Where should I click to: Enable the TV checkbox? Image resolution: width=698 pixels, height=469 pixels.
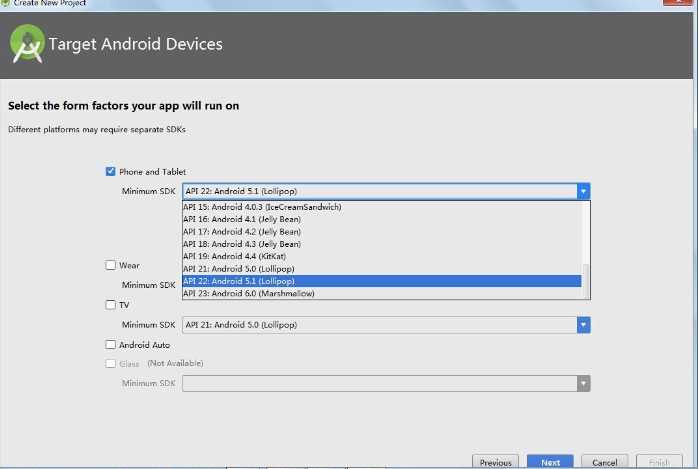110,305
